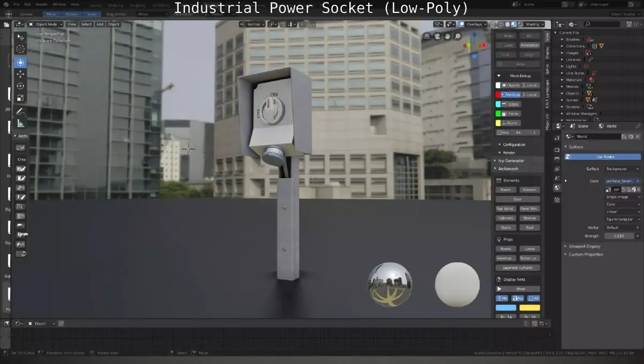Select wireframe viewport shading icon

pyautogui.click(x=501, y=24)
